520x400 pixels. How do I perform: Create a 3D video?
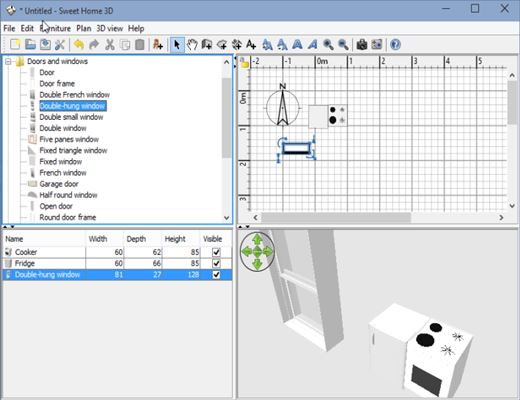377,44
